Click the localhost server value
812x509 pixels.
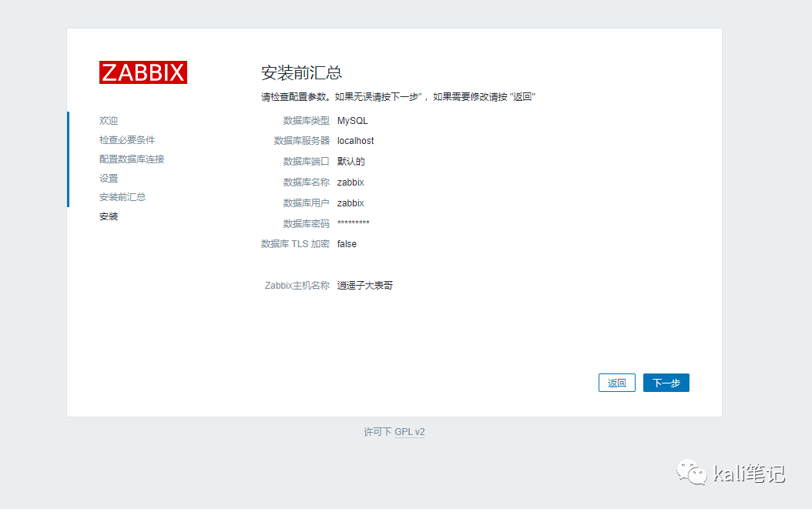tap(355, 141)
